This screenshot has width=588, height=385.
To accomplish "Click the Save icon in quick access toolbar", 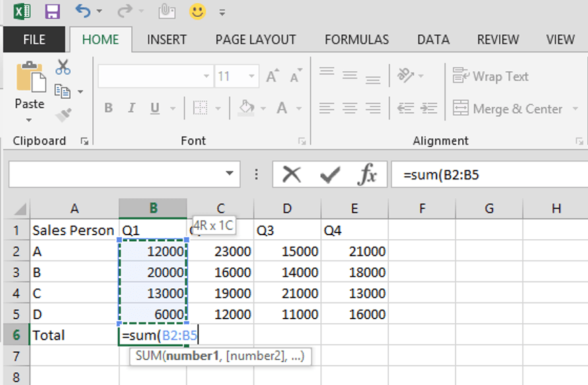I will (x=52, y=11).
